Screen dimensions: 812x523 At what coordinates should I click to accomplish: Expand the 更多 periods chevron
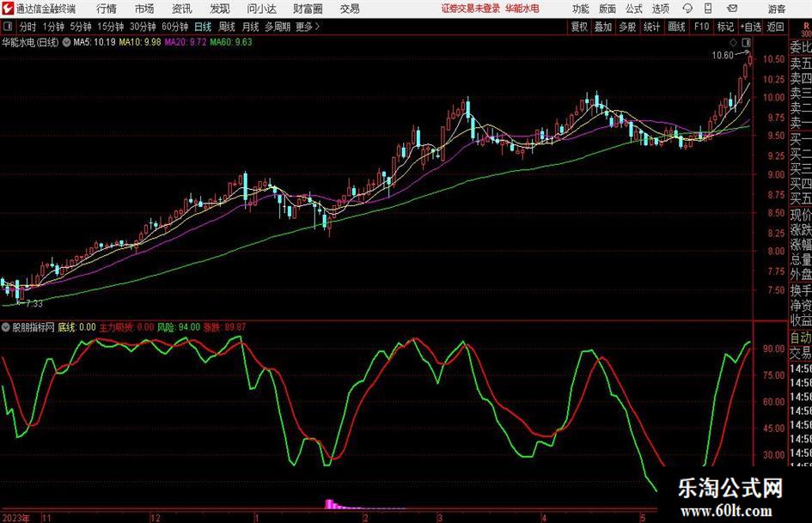[x=317, y=27]
